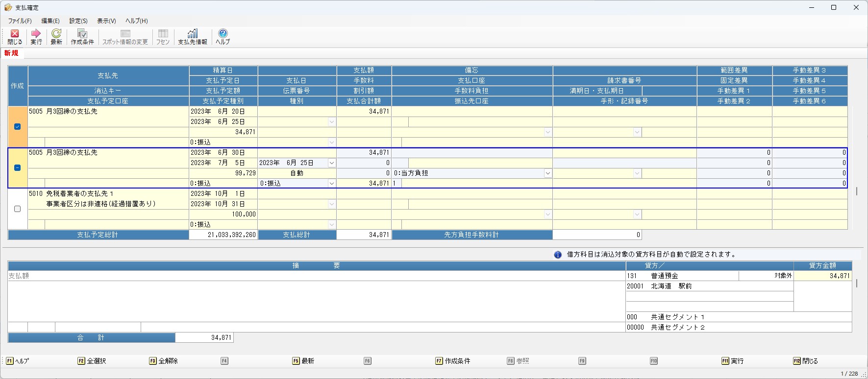Expand the 0:振込 種別 dropdown in the selected row
Image resolution: width=868 pixels, height=379 pixels.
click(332, 184)
